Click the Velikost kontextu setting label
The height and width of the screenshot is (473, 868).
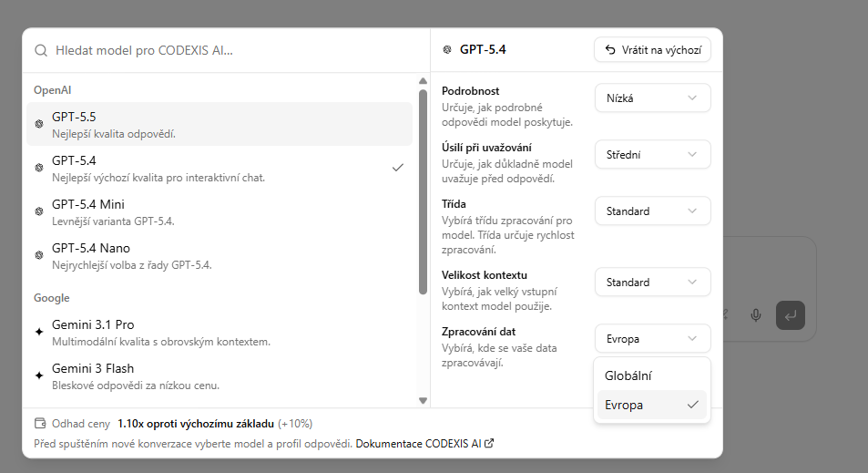pos(485,274)
